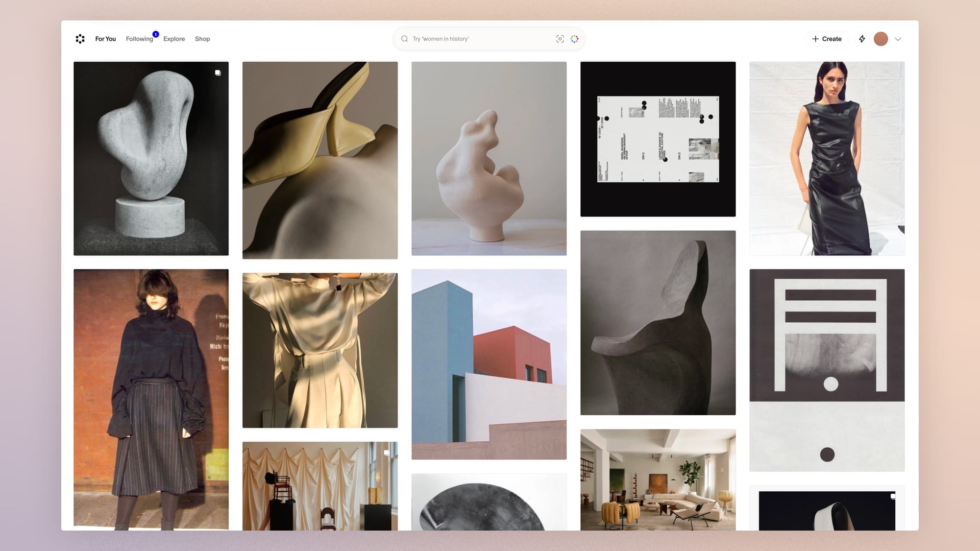Open the pale ceramic abstract sculpture image

pos(489,158)
